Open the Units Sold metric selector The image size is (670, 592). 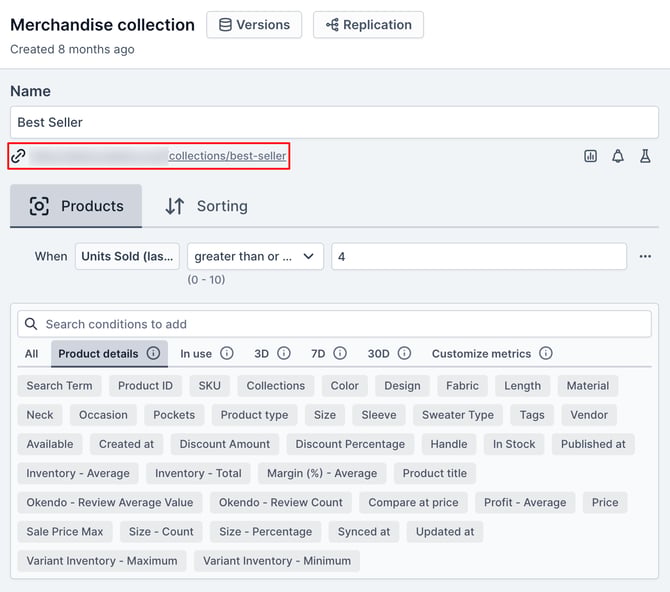click(x=128, y=256)
